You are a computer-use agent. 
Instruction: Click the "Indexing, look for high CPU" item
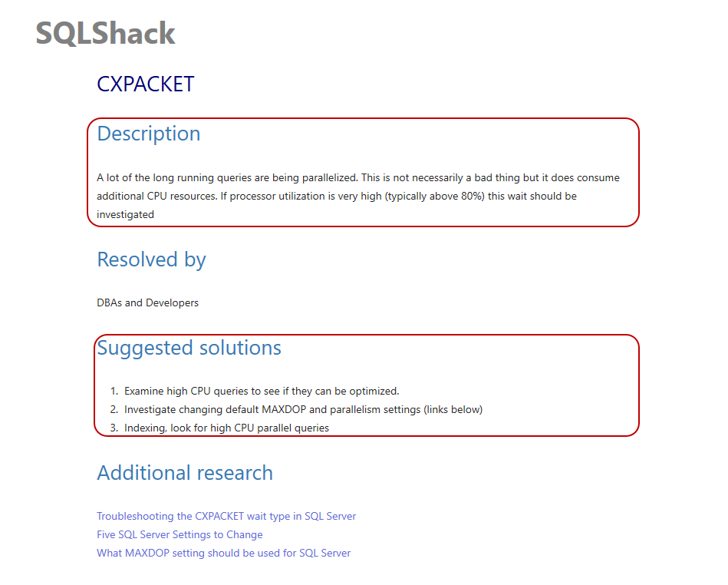[226, 428]
